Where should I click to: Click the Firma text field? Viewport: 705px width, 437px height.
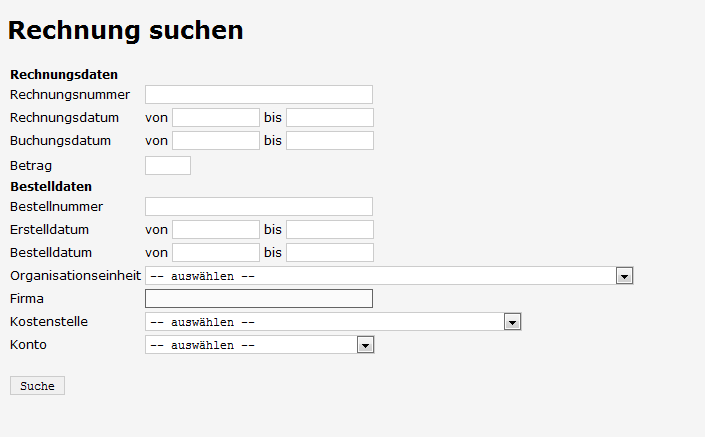(x=258, y=299)
